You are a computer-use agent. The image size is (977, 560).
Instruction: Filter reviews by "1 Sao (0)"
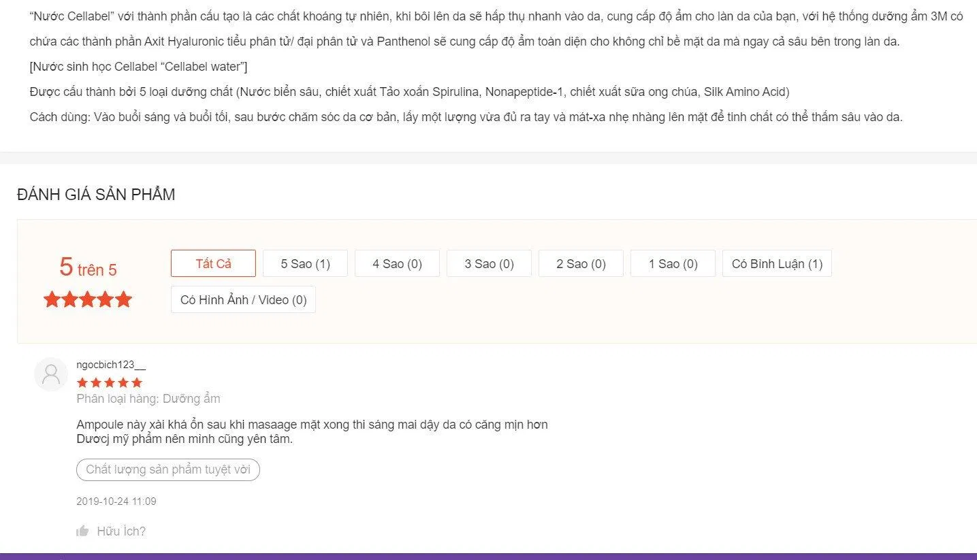pos(673,263)
